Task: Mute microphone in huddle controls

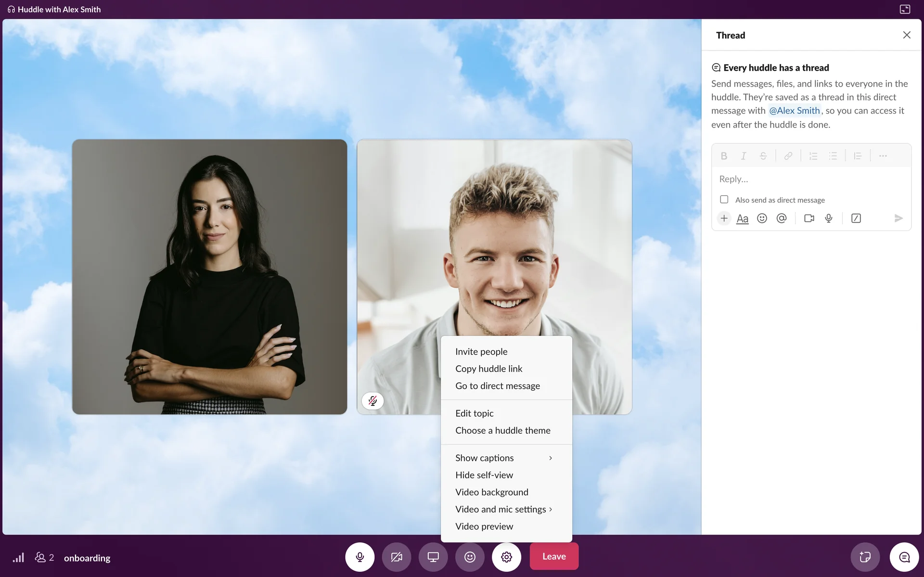Action: (x=359, y=557)
